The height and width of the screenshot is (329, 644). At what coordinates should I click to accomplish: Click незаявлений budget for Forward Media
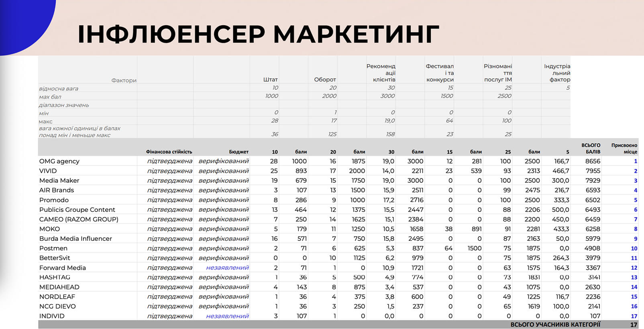click(228, 268)
